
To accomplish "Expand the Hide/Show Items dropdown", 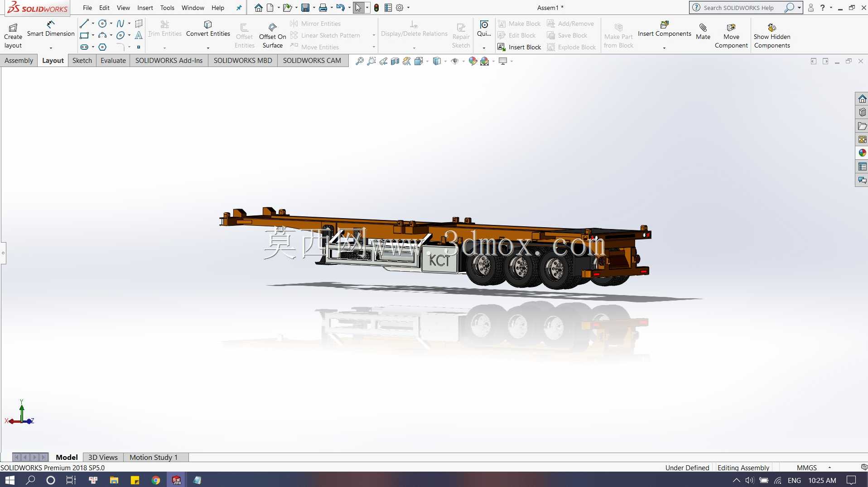I will (x=463, y=61).
